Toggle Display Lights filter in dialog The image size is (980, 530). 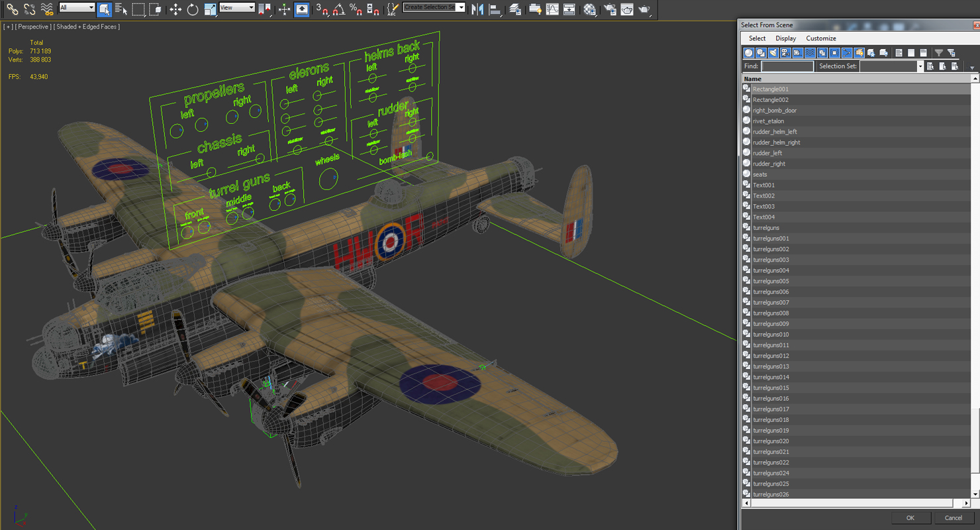click(x=773, y=53)
